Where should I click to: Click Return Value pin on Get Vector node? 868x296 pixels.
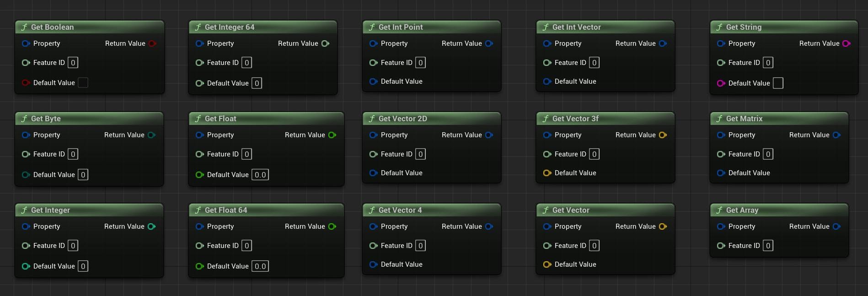(x=663, y=226)
